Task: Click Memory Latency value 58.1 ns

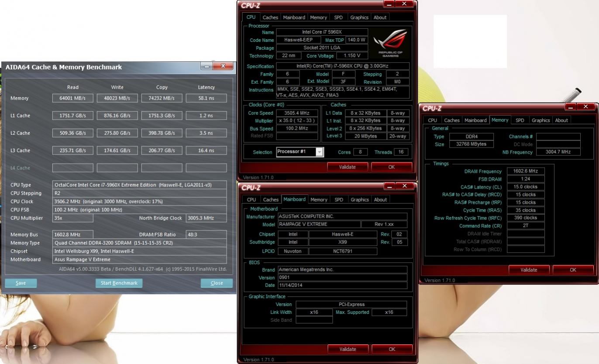Action: (x=206, y=98)
